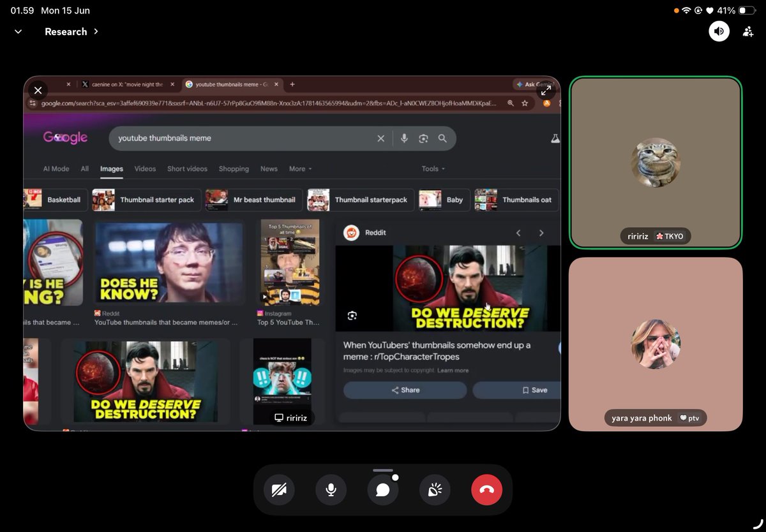Switch to the caenine on X browser tab
The height and width of the screenshot is (532, 766).
[128, 84]
